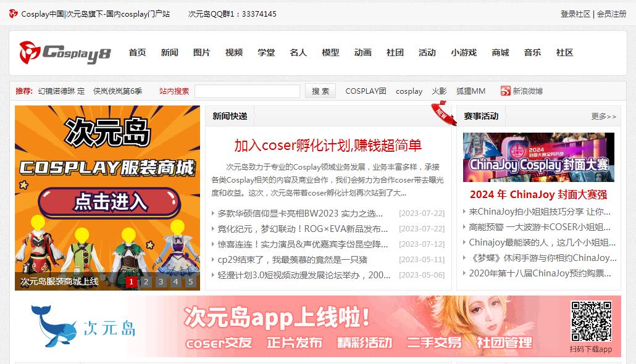The height and width of the screenshot is (364, 636).
Task: Switch the slideshow to slide 5
Action: click(191, 282)
